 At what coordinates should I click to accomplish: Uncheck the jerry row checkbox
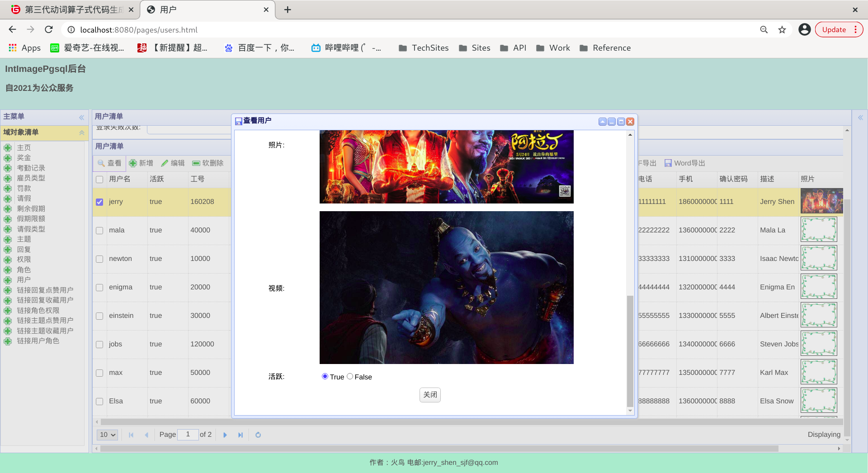tap(99, 202)
